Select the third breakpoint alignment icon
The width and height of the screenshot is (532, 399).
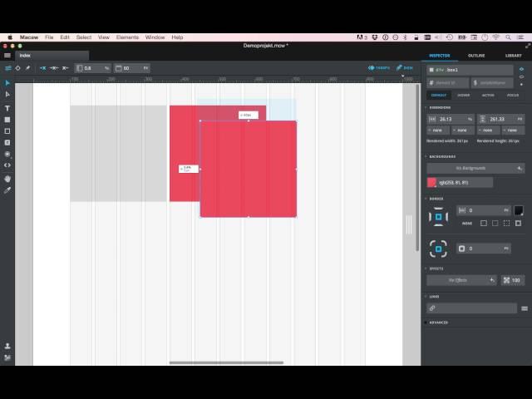[x=65, y=68]
